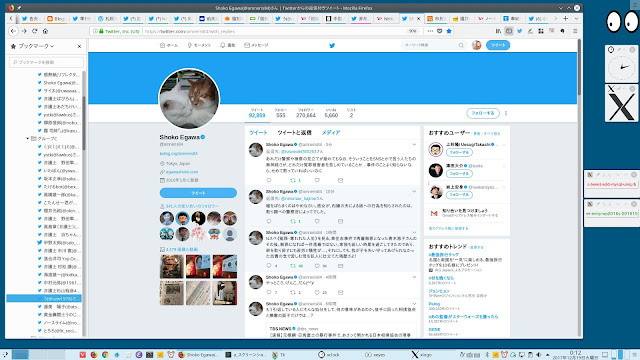
Task: Open the メッセージ item in Twitter nav
Action: [256, 45]
